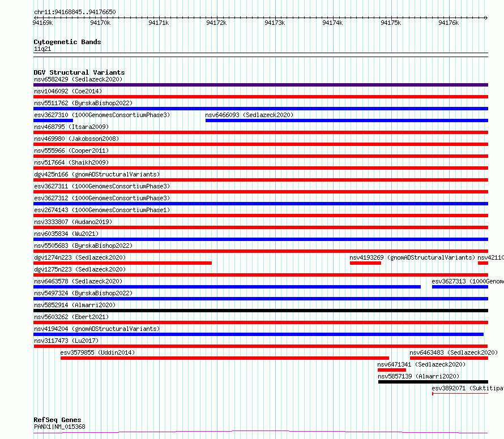
Task: Click the dgv1274n223 (Sedlazeck2020) label
Action: pyautogui.click(x=80, y=257)
